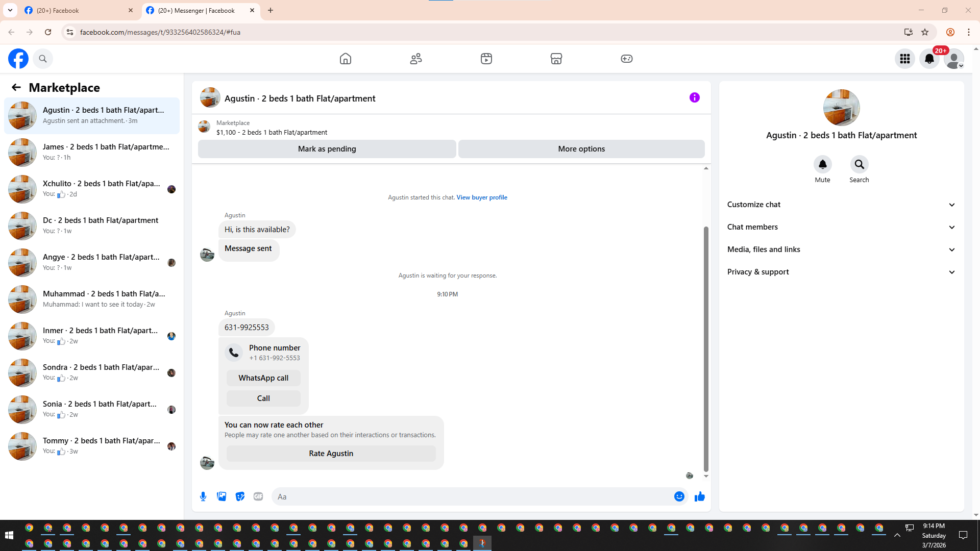The width and height of the screenshot is (980, 551).
Task: Open the Facebook search magnifier
Action: pyautogui.click(x=43, y=59)
